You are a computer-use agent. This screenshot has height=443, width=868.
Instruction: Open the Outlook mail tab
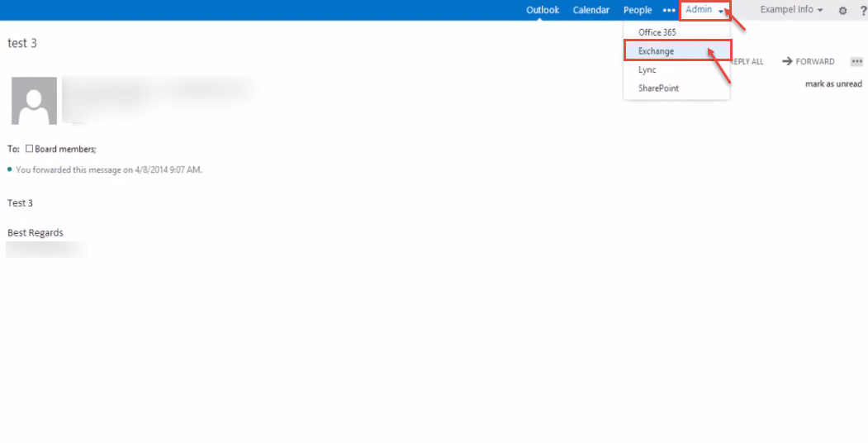coord(543,10)
